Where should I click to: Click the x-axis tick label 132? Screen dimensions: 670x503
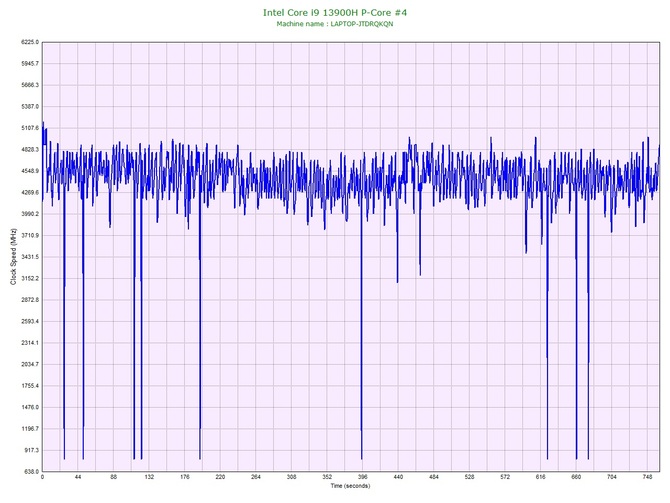pyautogui.click(x=149, y=477)
